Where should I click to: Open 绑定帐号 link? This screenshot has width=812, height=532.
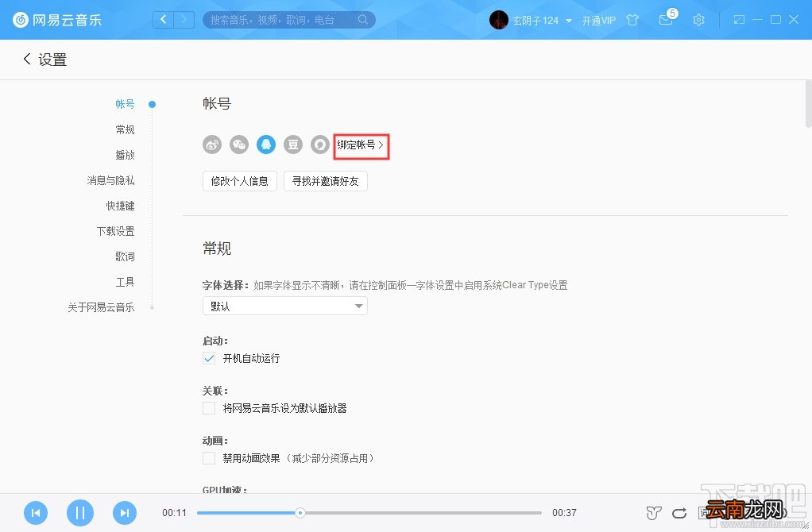pyautogui.click(x=361, y=145)
